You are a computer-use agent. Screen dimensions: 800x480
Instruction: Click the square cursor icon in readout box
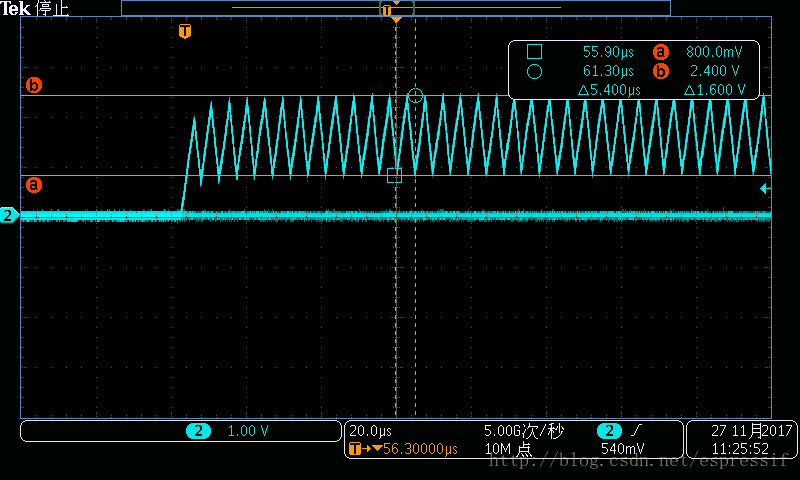[534, 52]
